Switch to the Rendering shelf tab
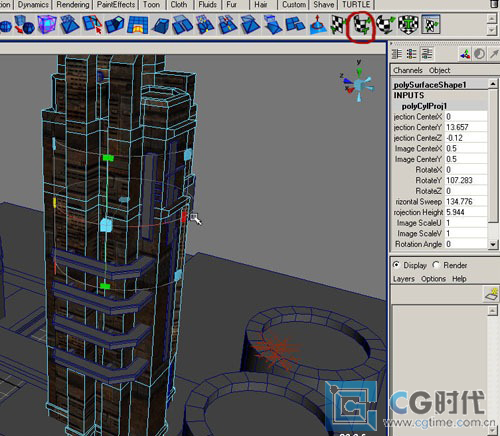Screen dimensions: 500x436 point(73,5)
